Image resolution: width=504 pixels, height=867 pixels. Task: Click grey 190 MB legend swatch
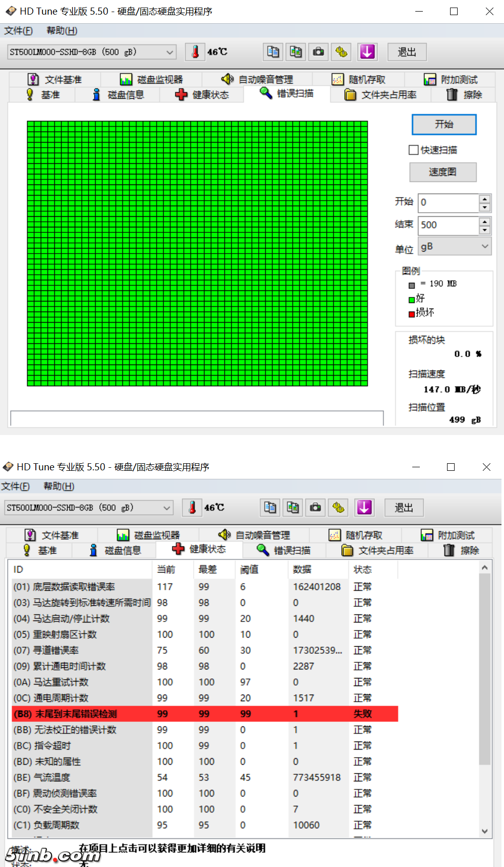pos(412,286)
